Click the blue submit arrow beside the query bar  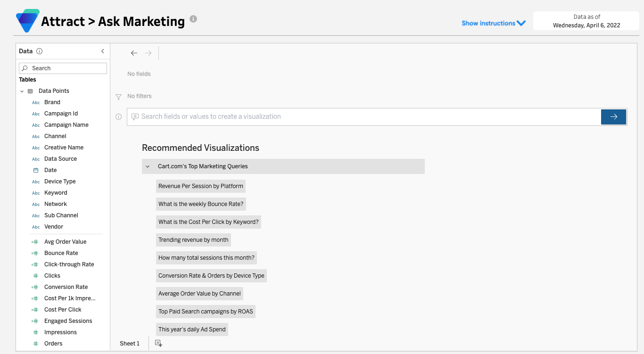click(613, 116)
